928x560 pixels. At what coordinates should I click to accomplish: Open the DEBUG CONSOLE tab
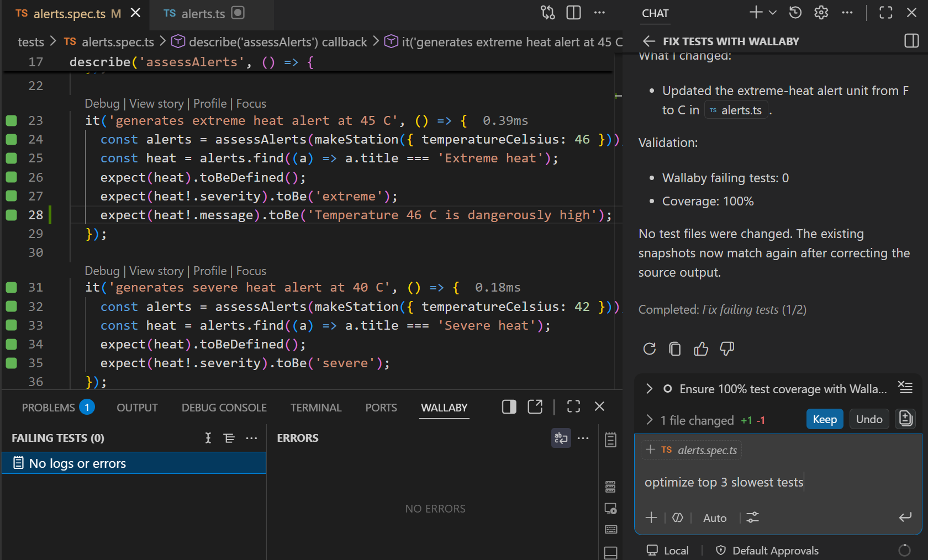coord(224,408)
